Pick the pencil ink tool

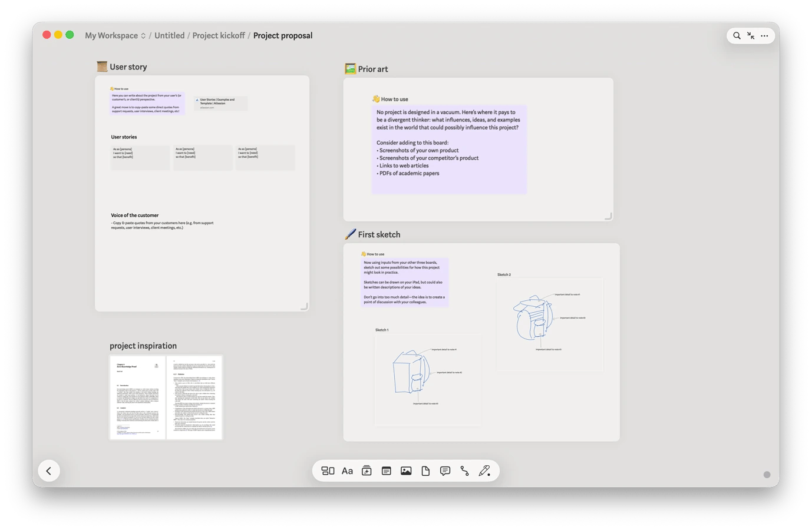coord(484,471)
